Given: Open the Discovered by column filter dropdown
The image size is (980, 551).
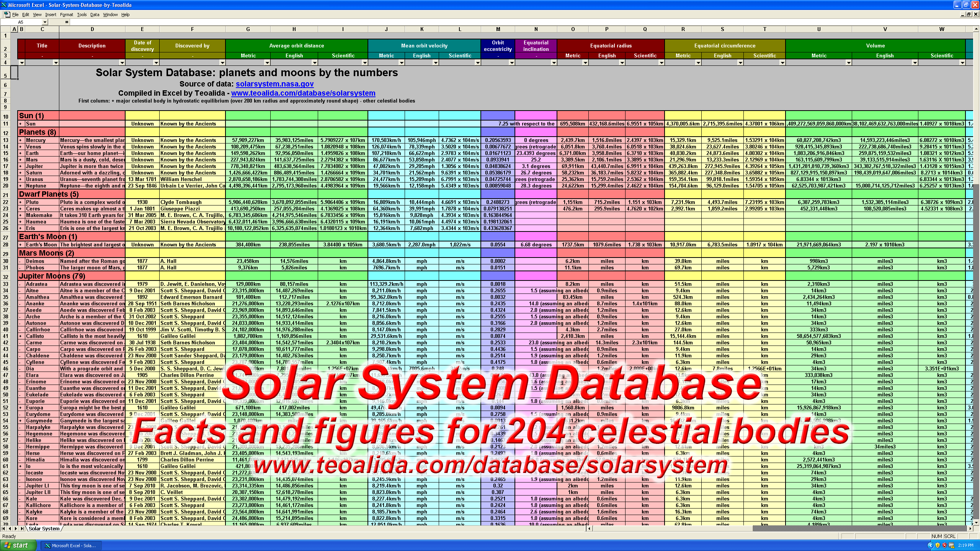Looking at the screenshot, I should 222,62.
